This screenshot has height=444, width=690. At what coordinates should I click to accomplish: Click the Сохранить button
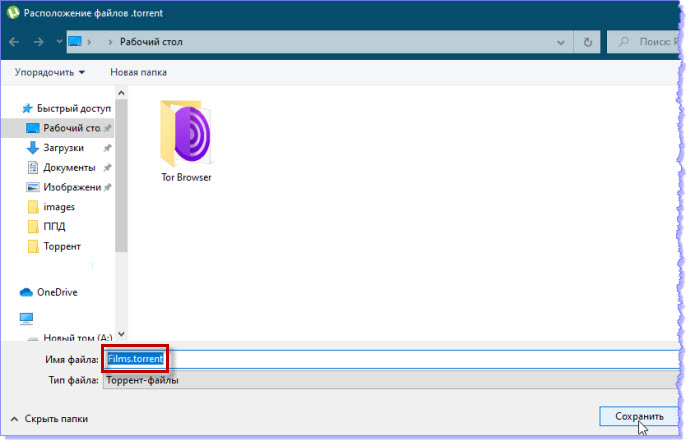(639, 416)
